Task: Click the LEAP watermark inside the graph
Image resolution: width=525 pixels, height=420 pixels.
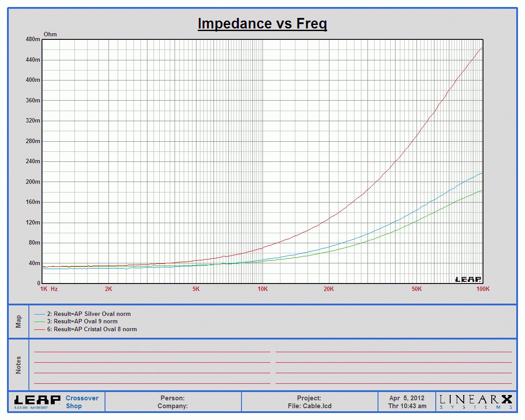Action: coord(468,279)
